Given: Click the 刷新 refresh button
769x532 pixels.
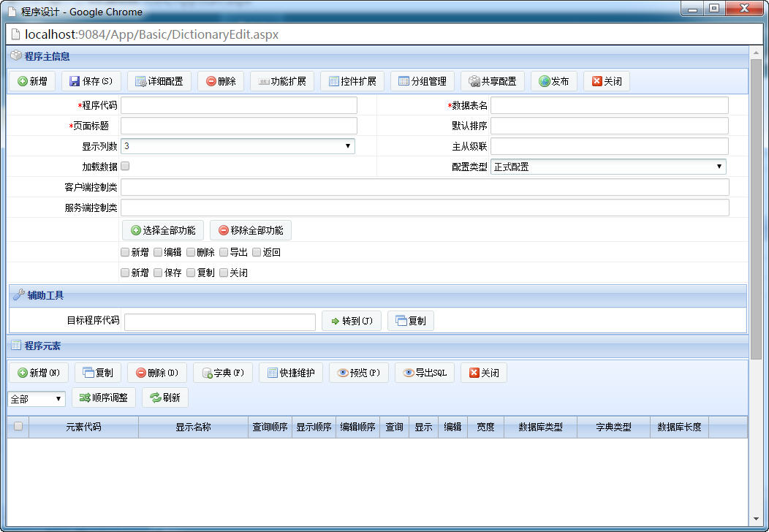Looking at the screenshot, I should pyautogui.click(x=165, y=398).
